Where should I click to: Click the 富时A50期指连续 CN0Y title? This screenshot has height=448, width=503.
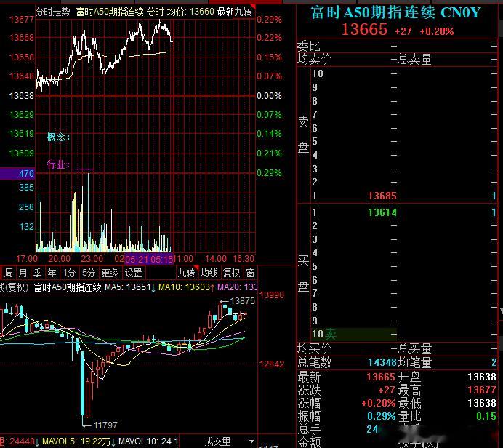395,12
